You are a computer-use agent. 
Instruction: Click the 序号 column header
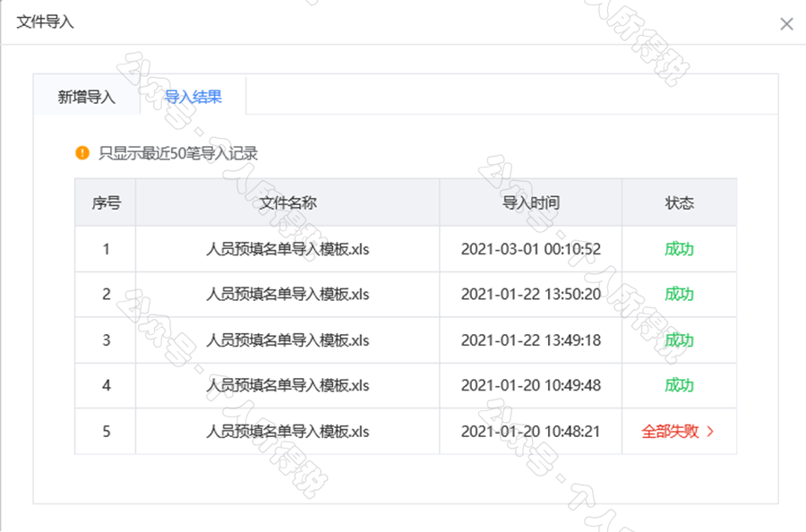[x=106, y=202]
